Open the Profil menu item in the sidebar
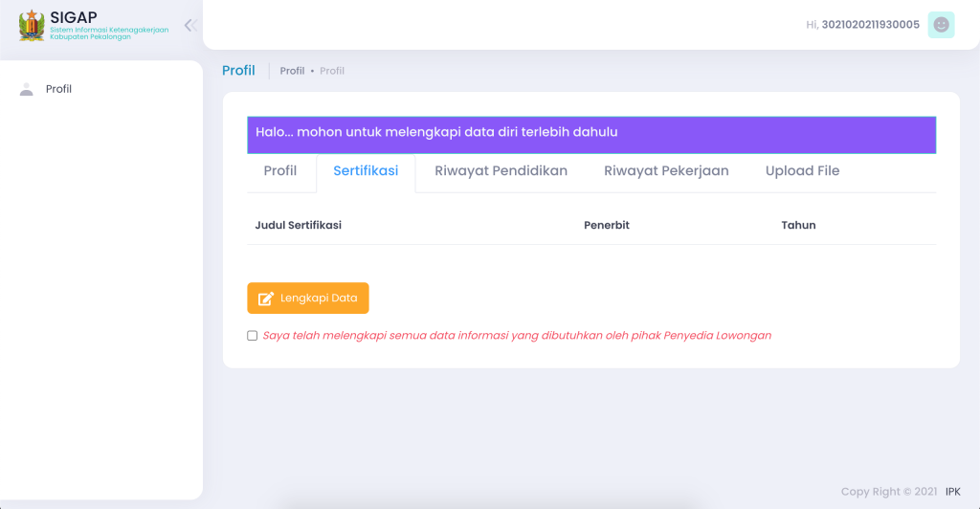Image resolution: width=980 pixels, height=509 pixels. [58, 89]
